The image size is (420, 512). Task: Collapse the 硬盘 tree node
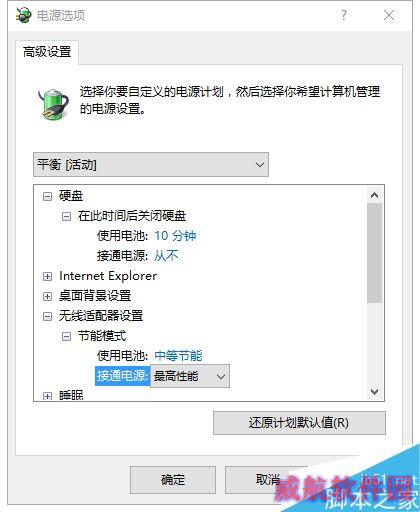click(47, 196)
